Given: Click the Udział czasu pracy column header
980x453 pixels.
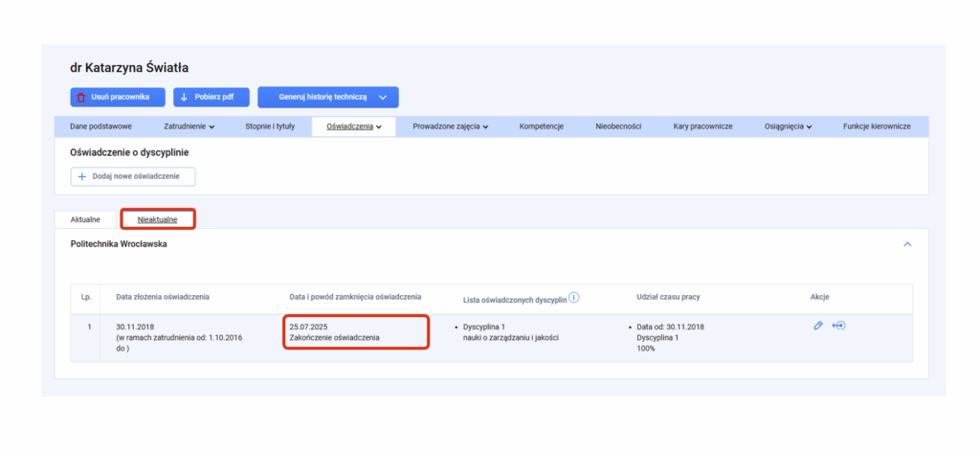Looking at the screenshot, I should [668, 297].
